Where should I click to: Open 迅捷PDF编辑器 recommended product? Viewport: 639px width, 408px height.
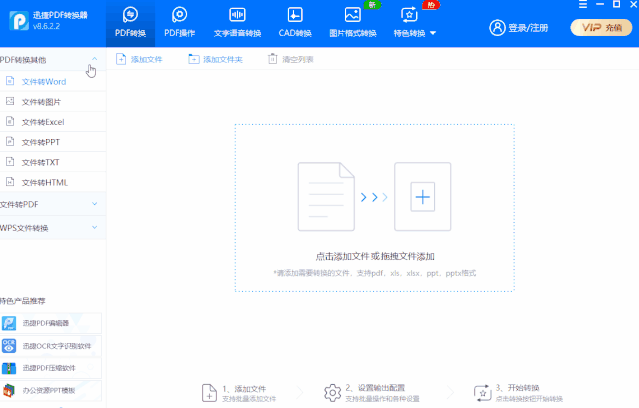click(51, 323)
